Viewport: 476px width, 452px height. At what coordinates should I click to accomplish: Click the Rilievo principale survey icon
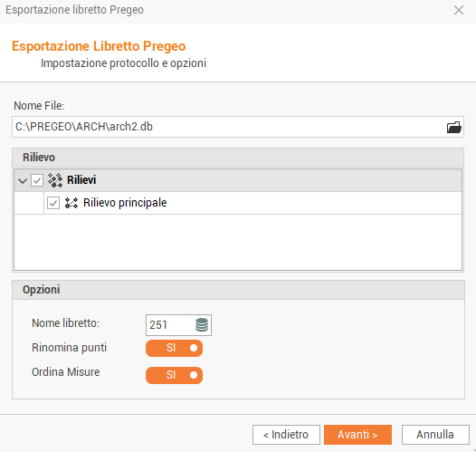click(x=71, y=203)
